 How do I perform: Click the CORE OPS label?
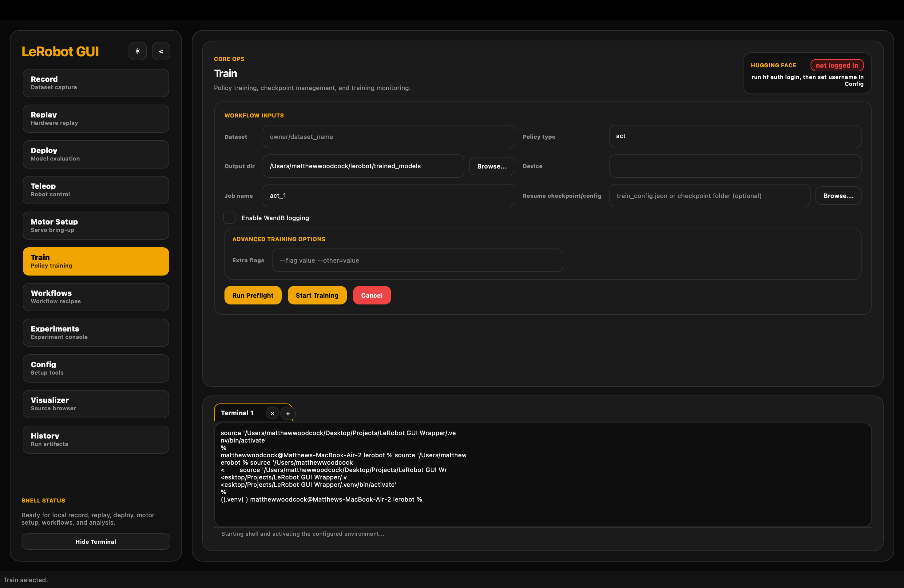[229, 59]
